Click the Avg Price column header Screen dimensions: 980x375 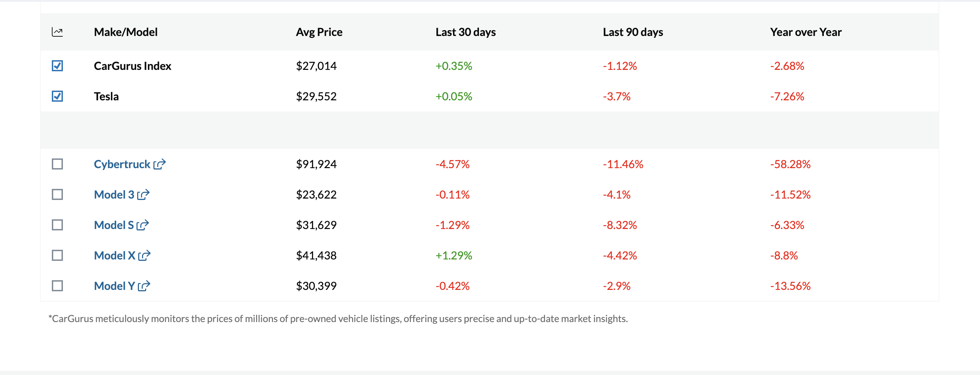click(319, 32)
